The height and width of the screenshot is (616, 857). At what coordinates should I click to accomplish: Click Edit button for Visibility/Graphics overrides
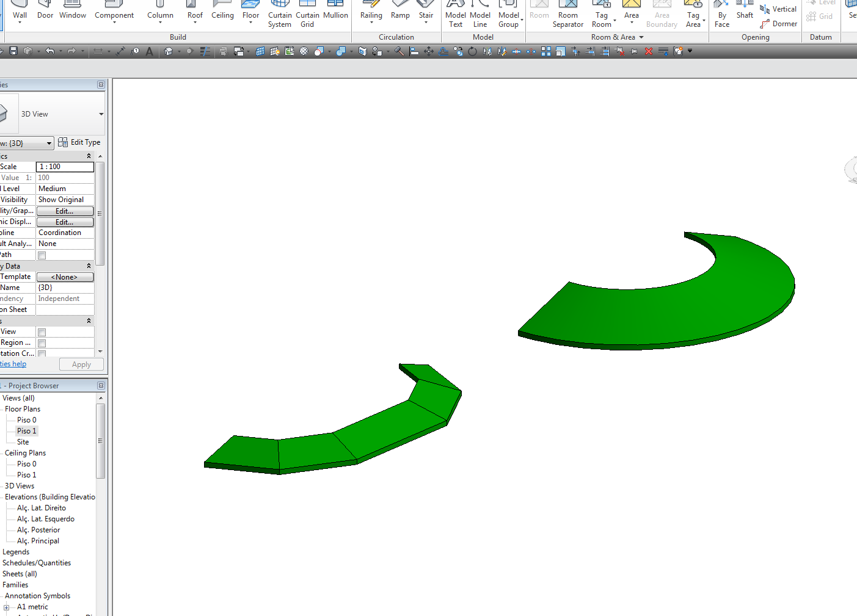pos(65,211)
